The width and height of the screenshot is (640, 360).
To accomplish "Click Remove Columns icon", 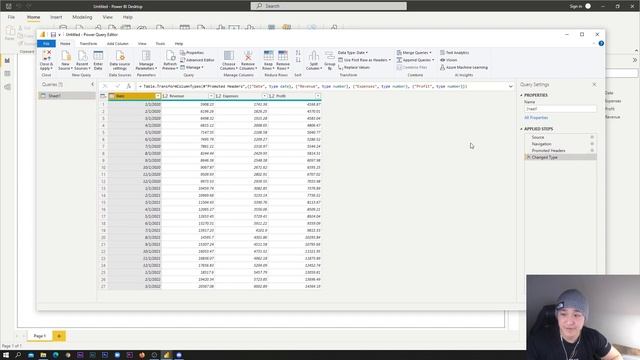I will coord(248,56).
